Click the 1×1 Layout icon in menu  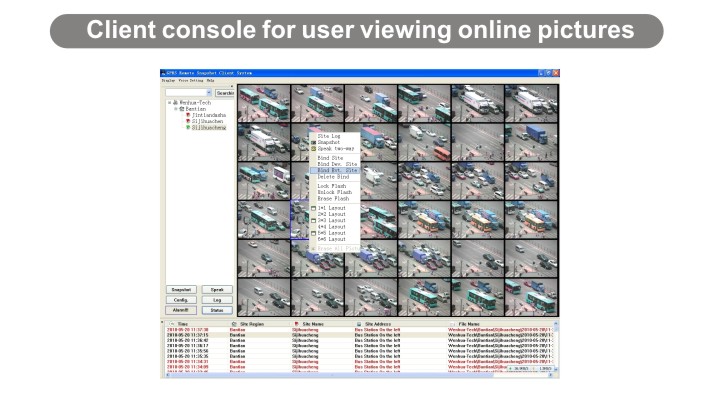(x=313, y=208)
